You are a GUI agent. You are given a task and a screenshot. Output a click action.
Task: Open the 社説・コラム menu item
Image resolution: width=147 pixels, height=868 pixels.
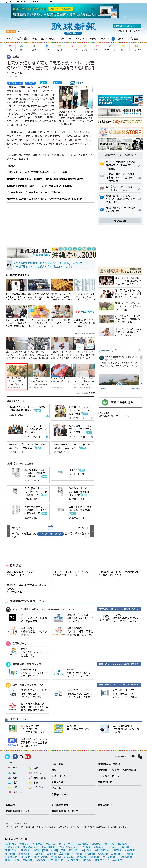[x=48, y=39]
